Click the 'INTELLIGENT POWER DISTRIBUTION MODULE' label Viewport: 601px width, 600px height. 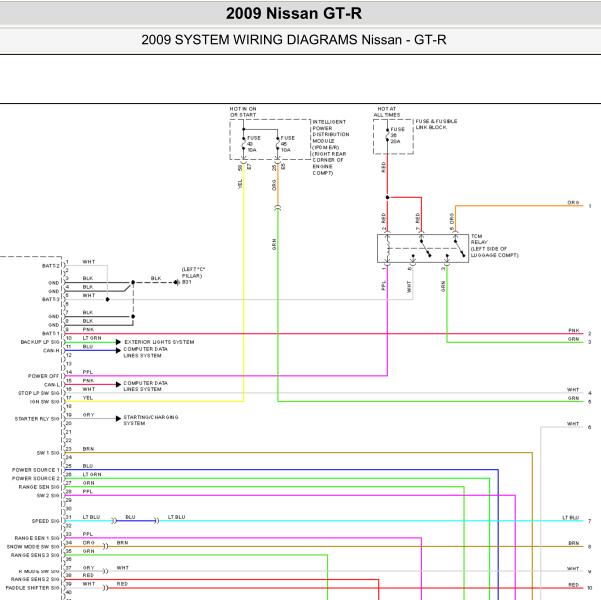[x=330, y=147]
